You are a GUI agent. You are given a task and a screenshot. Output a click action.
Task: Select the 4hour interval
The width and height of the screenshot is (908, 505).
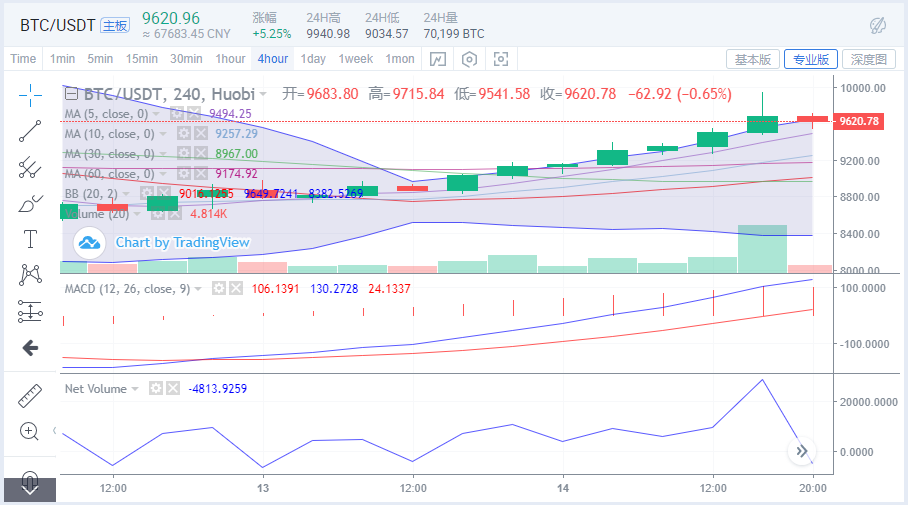(273, 59)
